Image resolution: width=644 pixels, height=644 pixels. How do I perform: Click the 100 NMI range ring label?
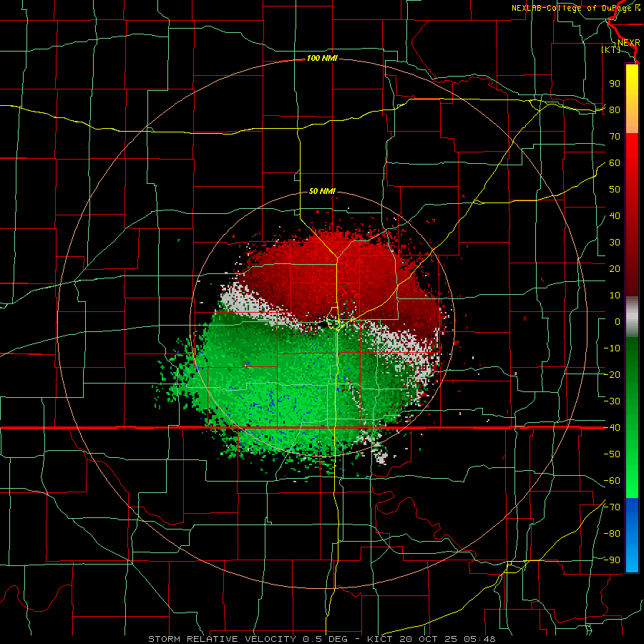pyautogui.click(x=322, y=59)
